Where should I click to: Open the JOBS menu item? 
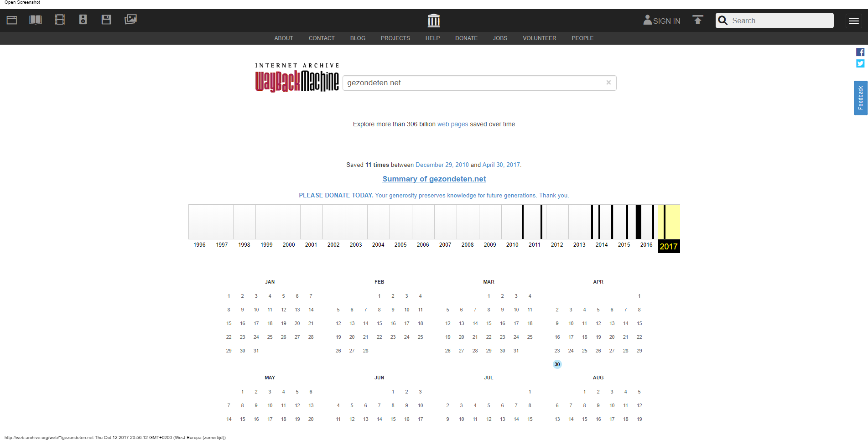pos(500,38)
